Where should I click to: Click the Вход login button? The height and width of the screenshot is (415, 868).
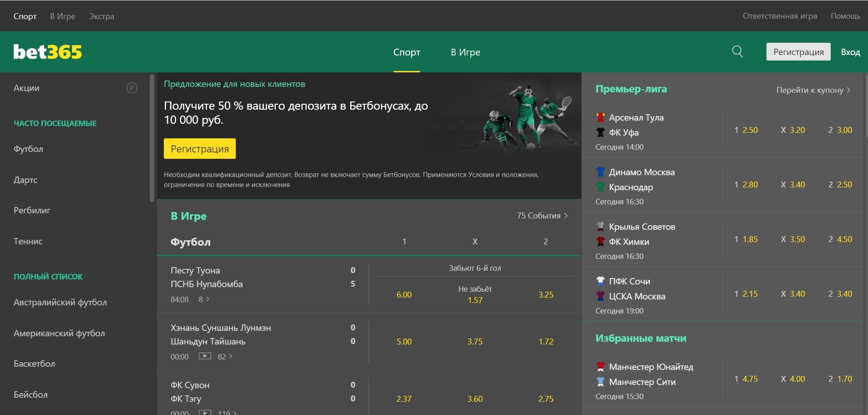pyautogui.click(x=851, y=52)
